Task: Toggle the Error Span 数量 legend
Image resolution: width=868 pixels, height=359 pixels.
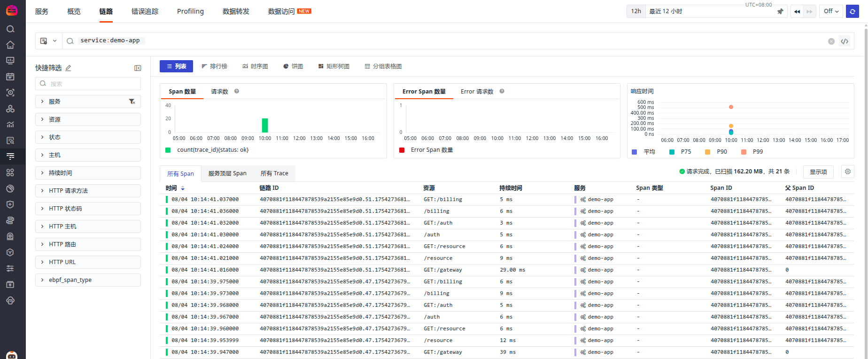Action: coord(426,150)
